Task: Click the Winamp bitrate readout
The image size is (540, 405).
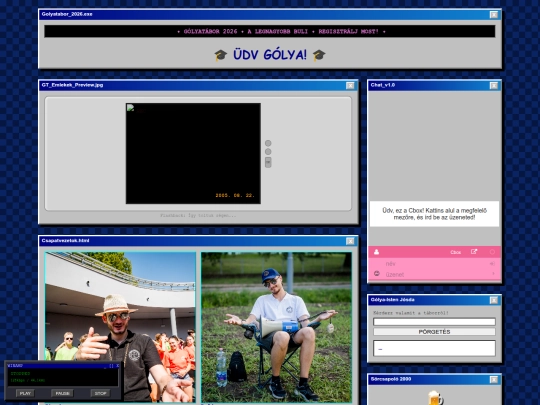Action: point(28,380)
